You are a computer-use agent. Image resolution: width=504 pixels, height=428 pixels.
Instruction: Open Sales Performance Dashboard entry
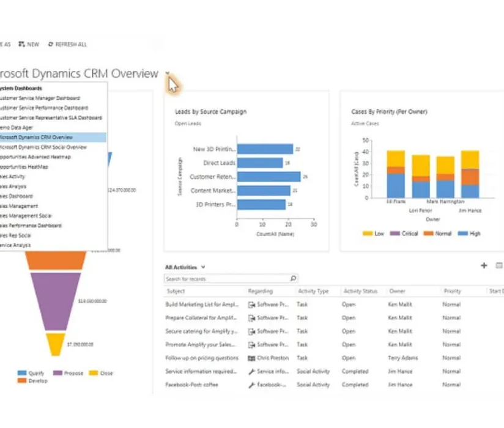(x=31, y=226)
